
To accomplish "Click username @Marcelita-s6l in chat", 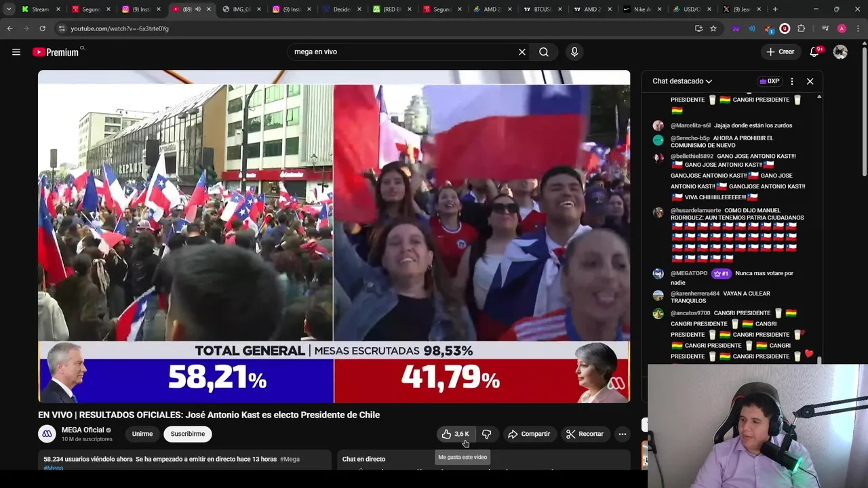I will (x=690, y=125).
